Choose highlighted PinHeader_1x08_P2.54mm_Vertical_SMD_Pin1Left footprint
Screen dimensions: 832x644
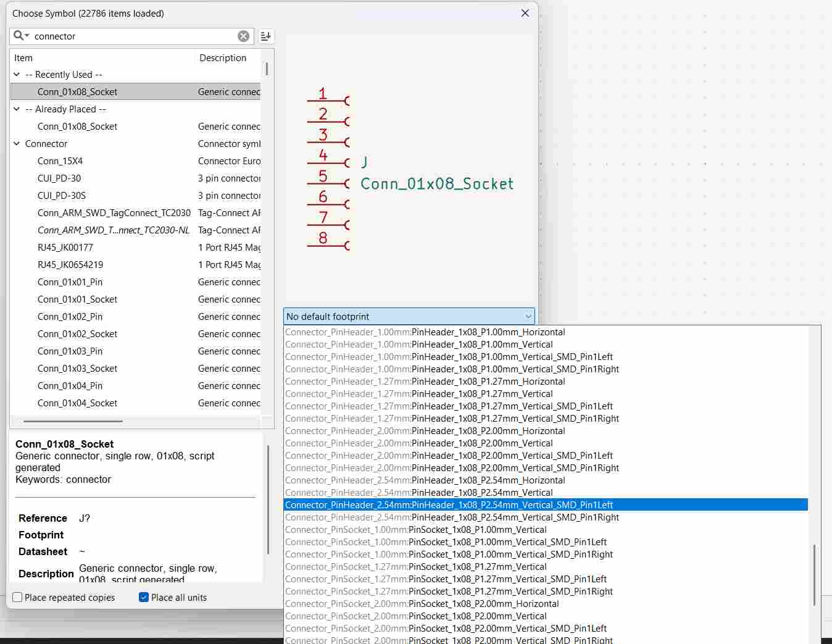tap(546, 505)
